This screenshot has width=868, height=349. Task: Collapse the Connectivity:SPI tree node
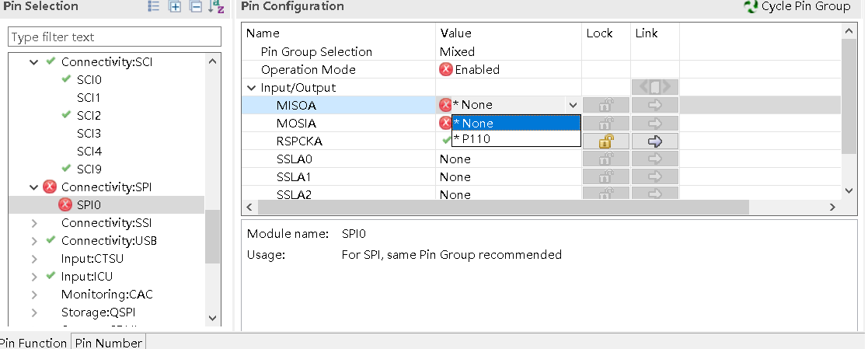(x=34, y=187)
